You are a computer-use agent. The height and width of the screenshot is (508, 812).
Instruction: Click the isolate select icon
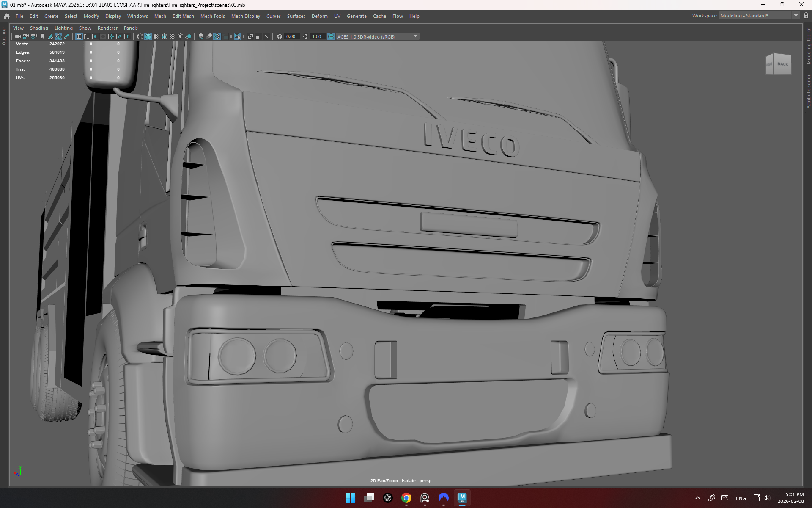click(238, 36)
